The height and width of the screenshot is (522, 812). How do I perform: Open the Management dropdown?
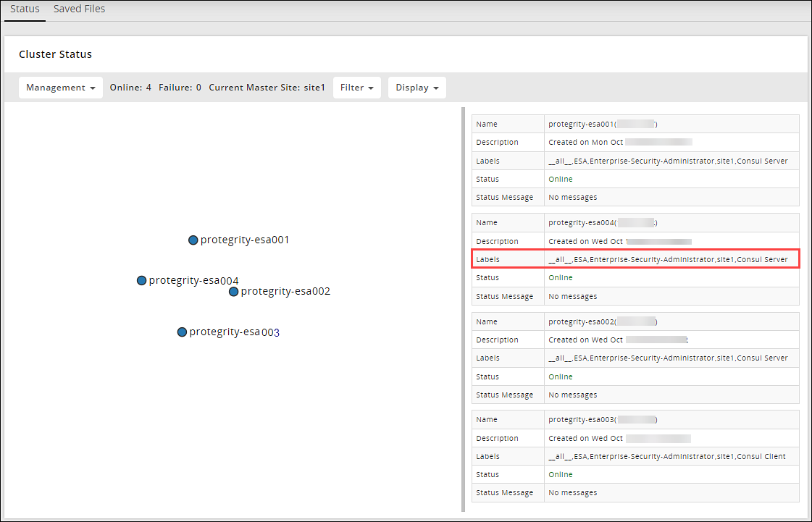60,87
